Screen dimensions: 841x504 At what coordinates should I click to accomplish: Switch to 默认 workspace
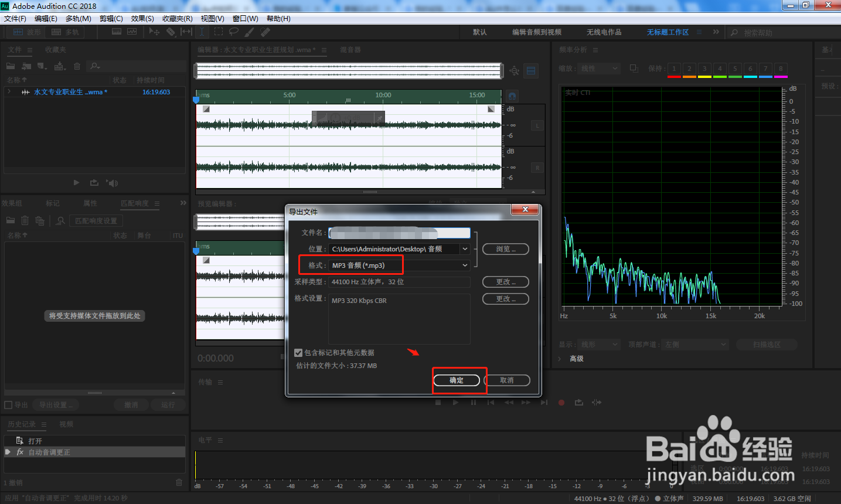coord(480,32)
